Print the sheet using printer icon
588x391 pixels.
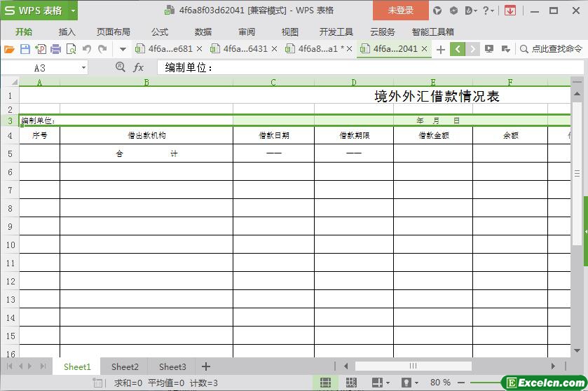tap(55, 49)
